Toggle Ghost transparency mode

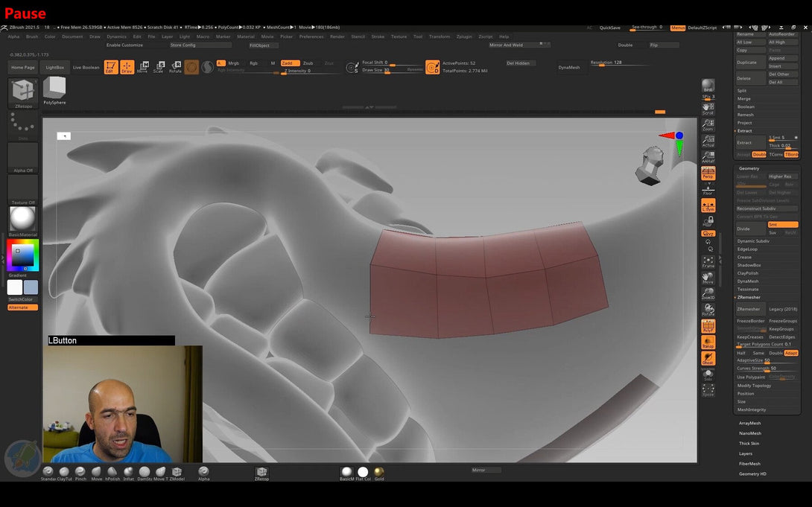708,358
